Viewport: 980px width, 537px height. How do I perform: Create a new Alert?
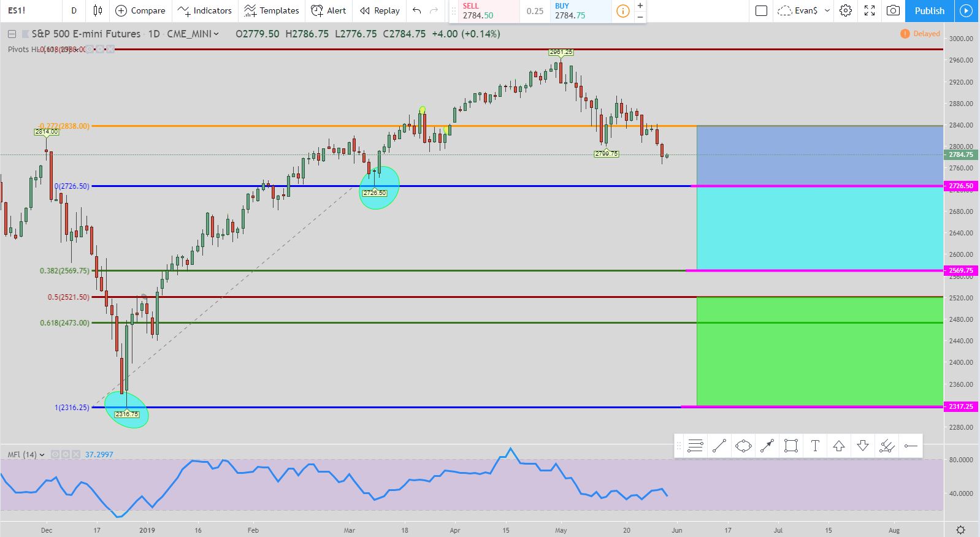click(329, 10)
